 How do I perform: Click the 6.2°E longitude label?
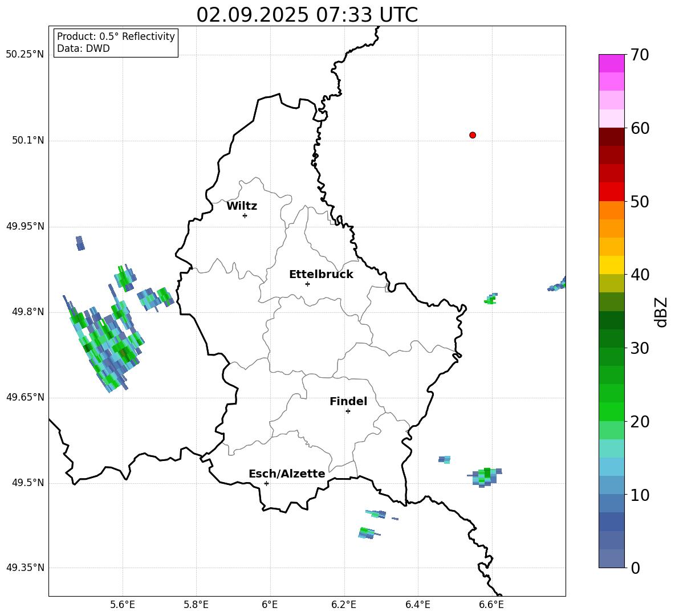[344, 605]
